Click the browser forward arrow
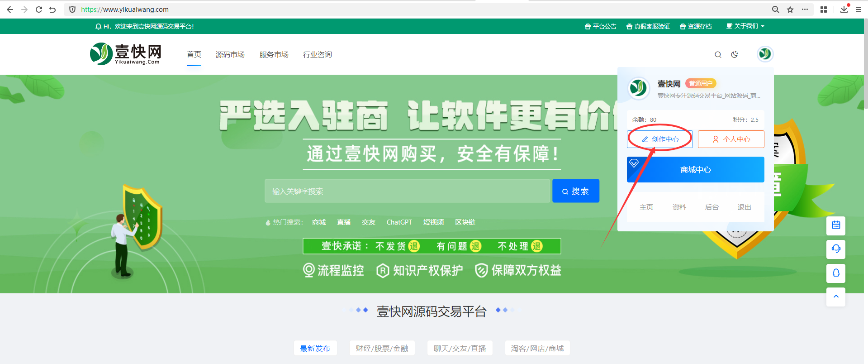The image size is (868, 364). 24,10
